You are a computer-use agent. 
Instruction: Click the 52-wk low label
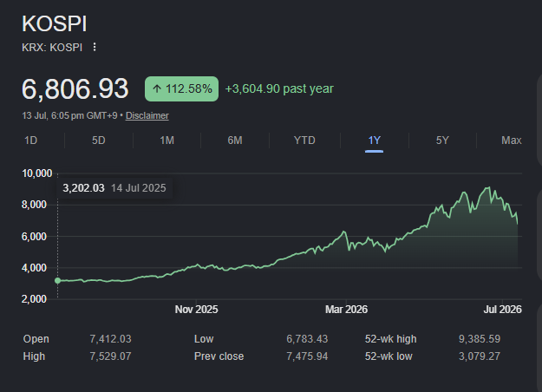[389, 356]
